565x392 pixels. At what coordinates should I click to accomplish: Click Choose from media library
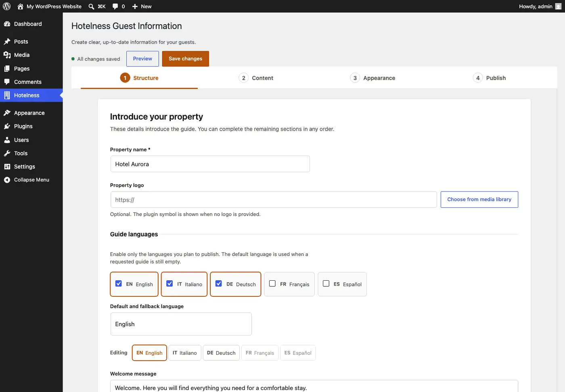[x=479, y=200]
